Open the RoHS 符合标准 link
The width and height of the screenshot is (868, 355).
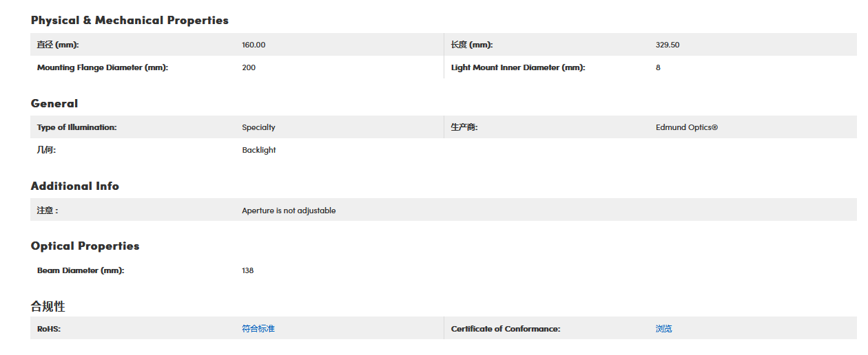(x=258, y=329)
